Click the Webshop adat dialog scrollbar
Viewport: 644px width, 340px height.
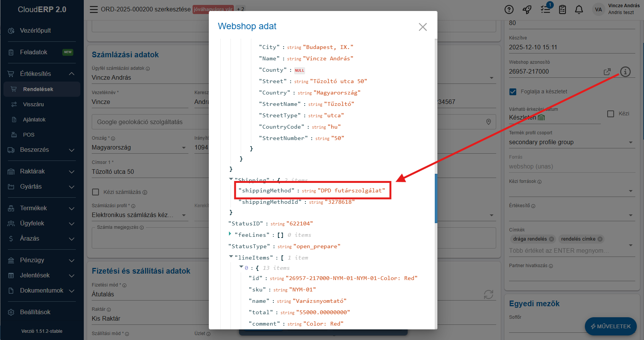436,198
